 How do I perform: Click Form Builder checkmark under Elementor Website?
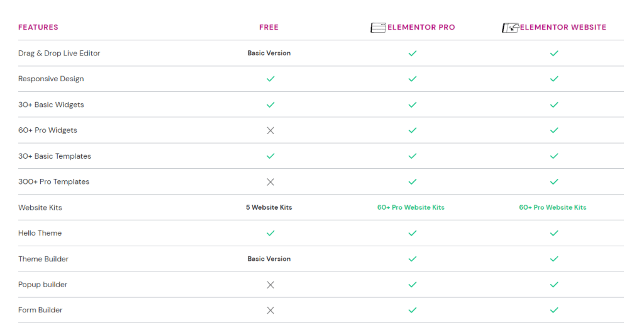coord(554,310)
